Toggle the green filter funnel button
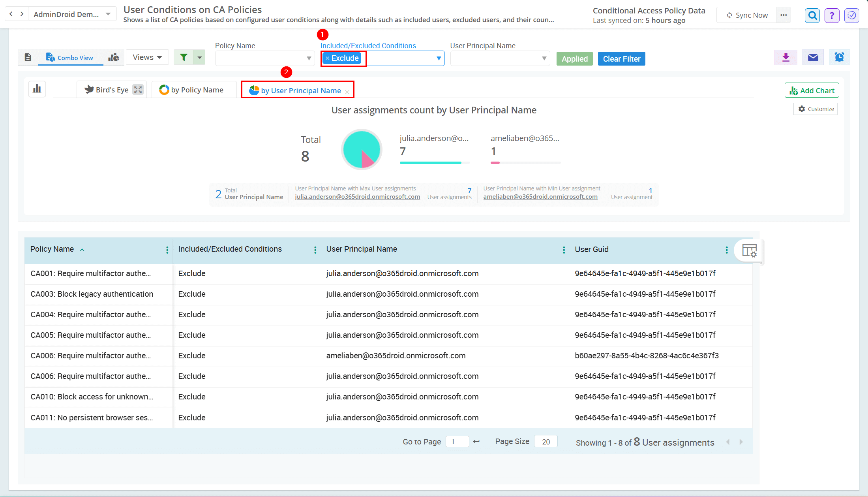This screenshot has height=497, width=868. (184, 57)
